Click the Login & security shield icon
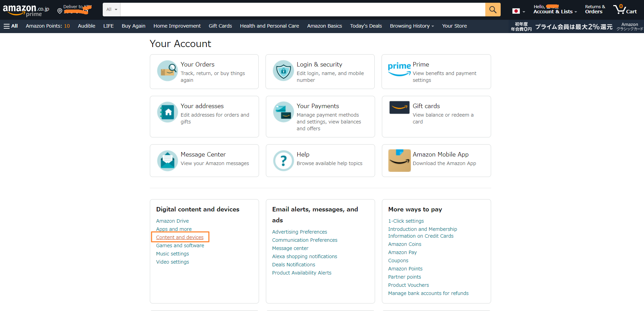The image size is (644, 311). [x=283, y=71]
